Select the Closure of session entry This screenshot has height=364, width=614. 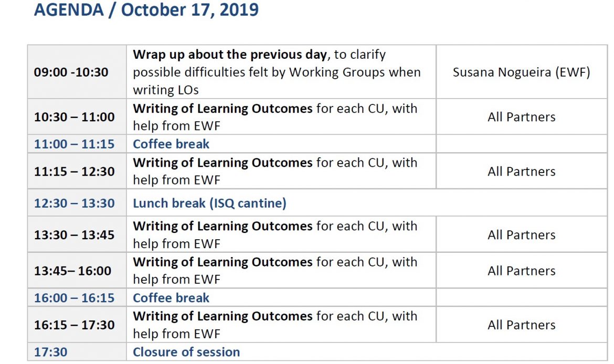click(186, 352)
